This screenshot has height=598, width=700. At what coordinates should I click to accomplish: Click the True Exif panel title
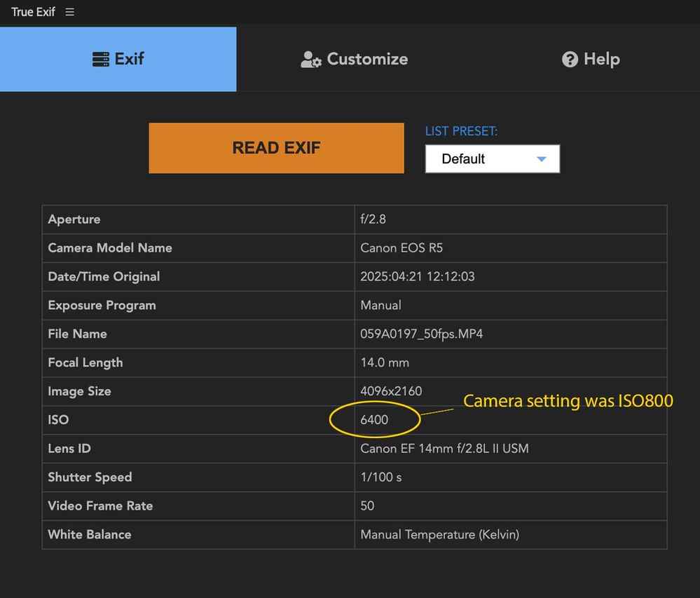(33, 12)
